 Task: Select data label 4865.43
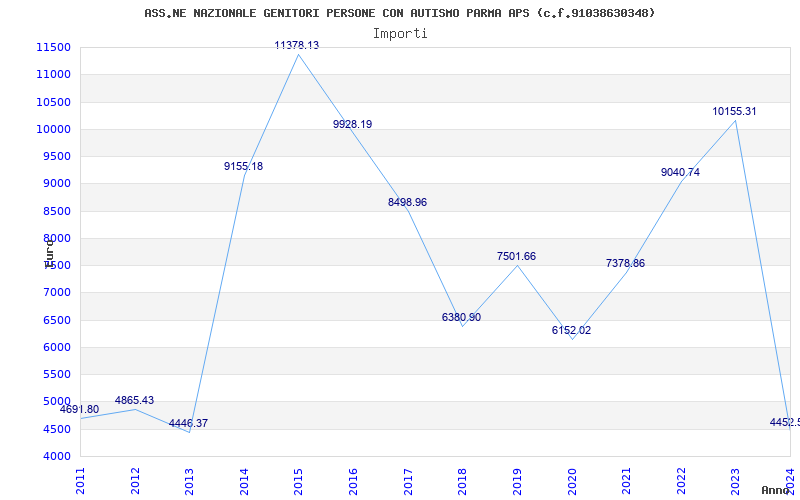point(134,401)
